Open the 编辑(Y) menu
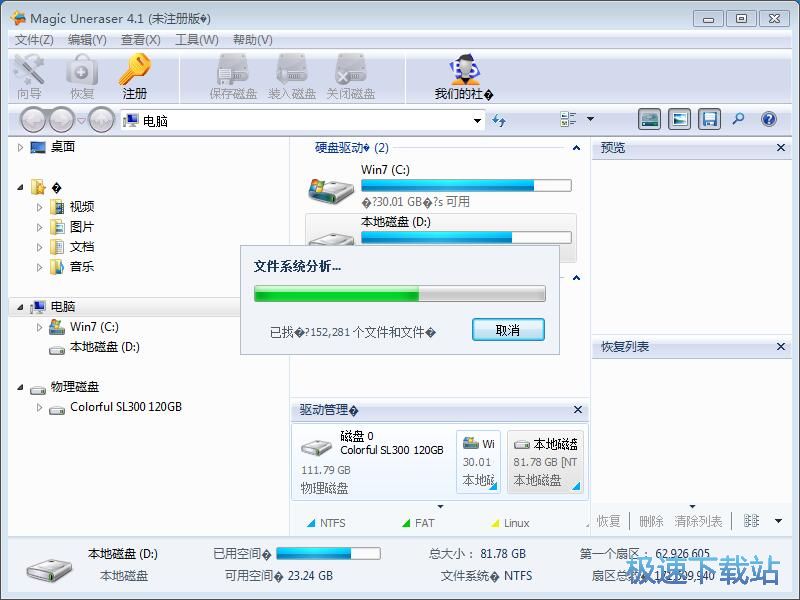The height and width of the screenshot is (600, 800). click(x=87, y=40)
